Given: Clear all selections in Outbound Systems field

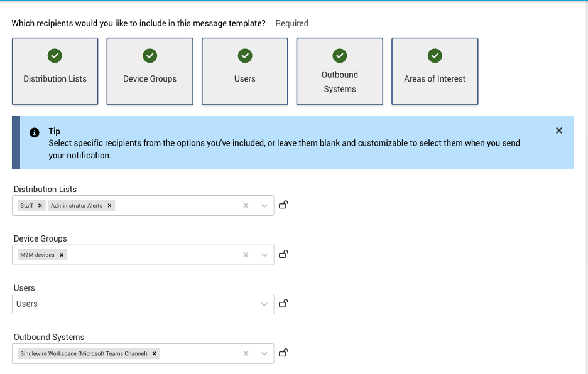Looking at the screenshot, I should 246,353.
